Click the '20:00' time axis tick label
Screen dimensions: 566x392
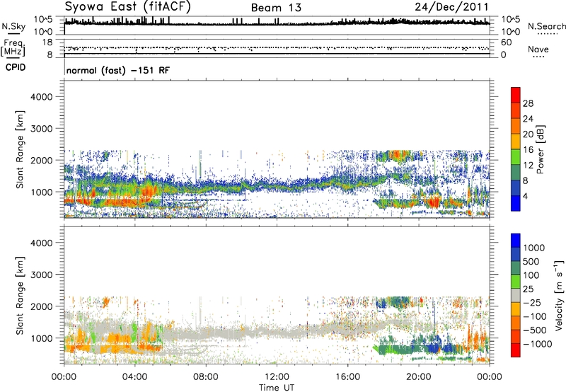click(x=418, y=377)
